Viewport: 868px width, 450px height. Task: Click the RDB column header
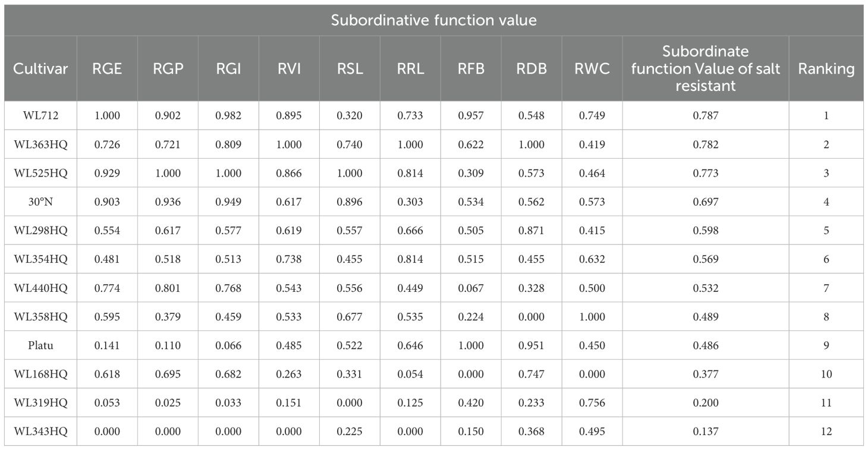point(531,68)
